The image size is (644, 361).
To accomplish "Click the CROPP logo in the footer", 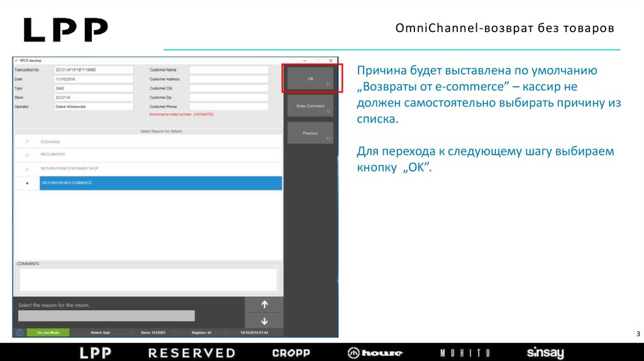I will point(291,353).
